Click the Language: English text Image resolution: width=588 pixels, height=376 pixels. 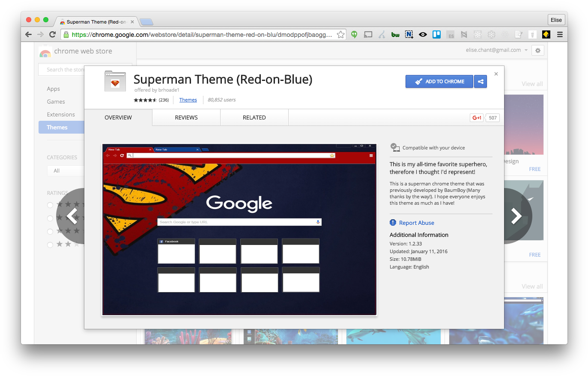(x=409, y=267)
